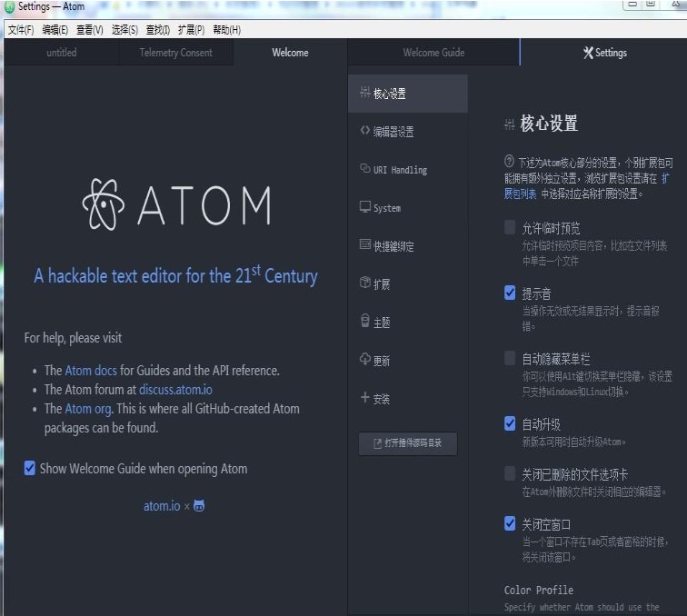Uncheck the 提示音 checkbox
687x616 pixels.
pyautogui.click(x=510, y=293)
